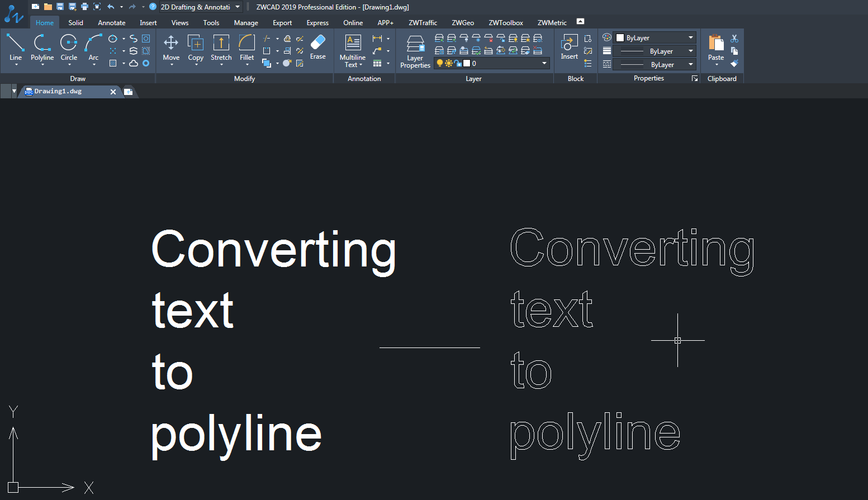Click the blue Help question mark icon
Screen dimensions: 868x500
(153, 7)
